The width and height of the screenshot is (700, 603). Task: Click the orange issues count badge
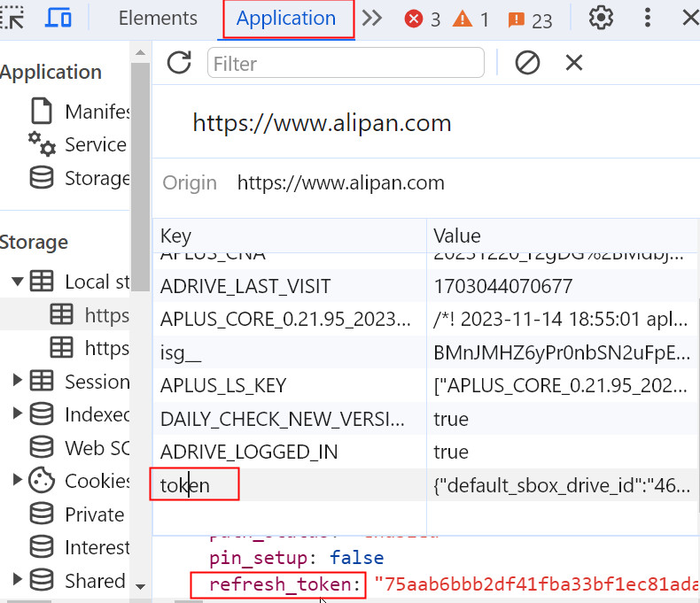click(x=530, y=19)
